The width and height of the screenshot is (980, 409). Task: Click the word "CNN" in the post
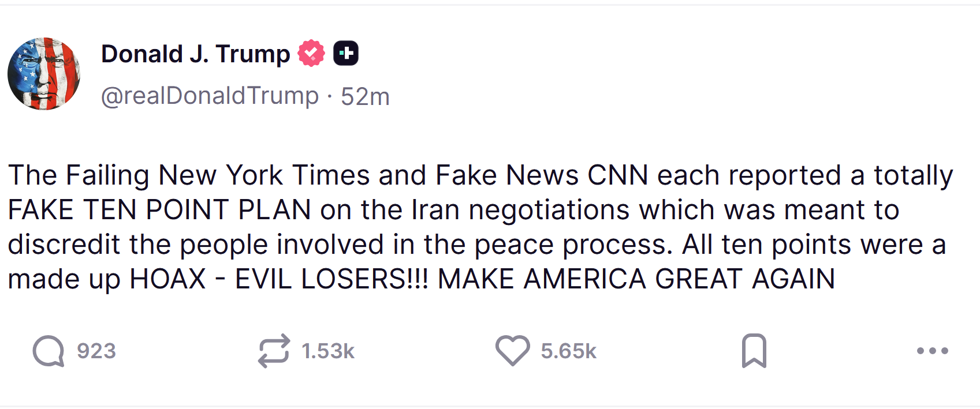click(x=617, y=175)
